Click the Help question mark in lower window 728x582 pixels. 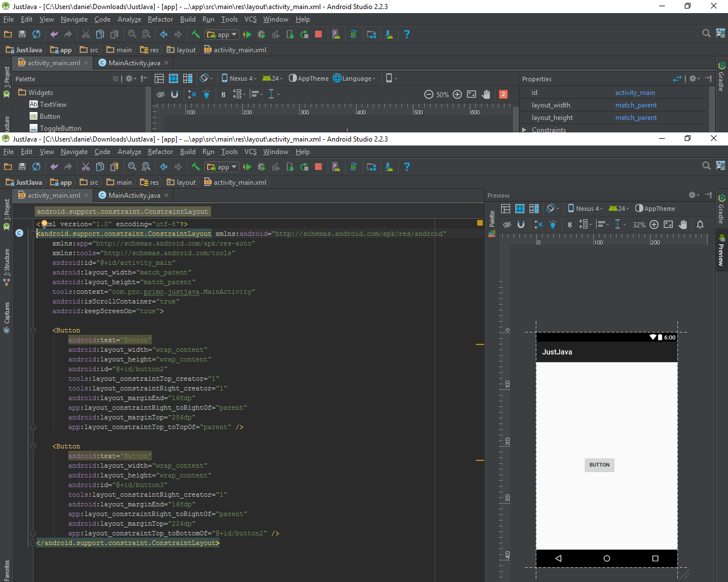(407, 167)
